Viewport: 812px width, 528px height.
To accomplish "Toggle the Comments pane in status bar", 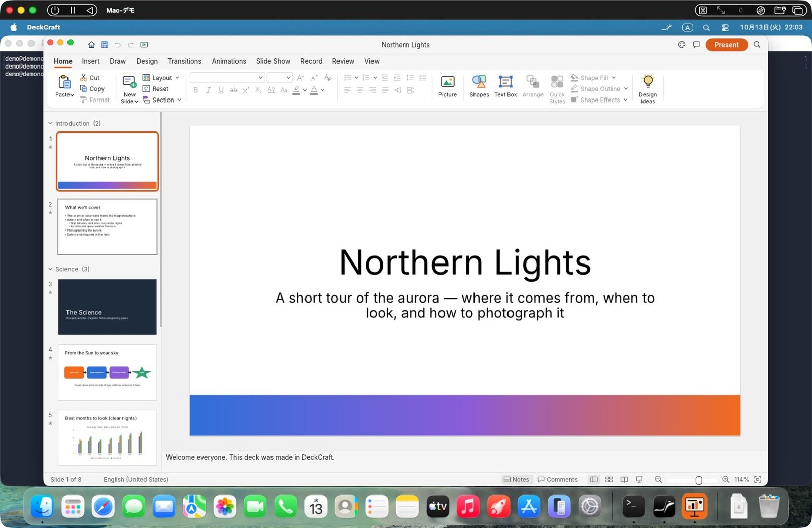I will coord(557,479).
